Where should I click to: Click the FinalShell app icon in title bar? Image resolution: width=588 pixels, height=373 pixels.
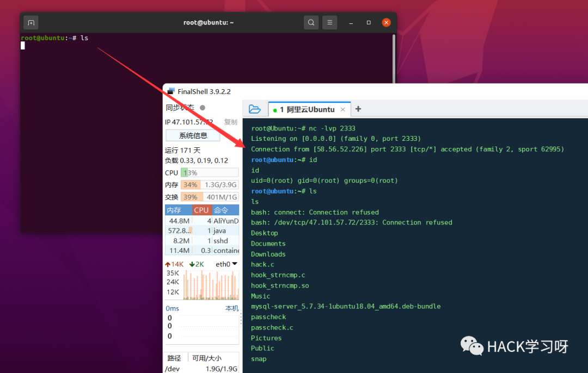point(171,91)
